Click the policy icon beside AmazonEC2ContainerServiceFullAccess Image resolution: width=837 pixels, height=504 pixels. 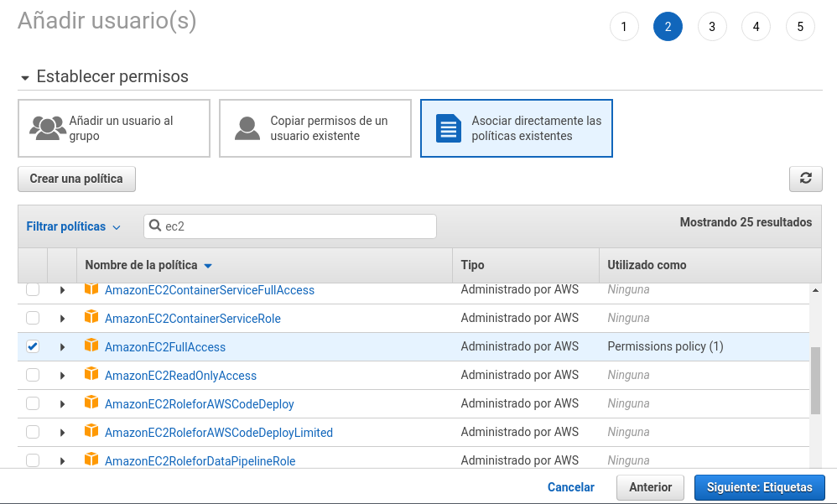pos(91,288)
